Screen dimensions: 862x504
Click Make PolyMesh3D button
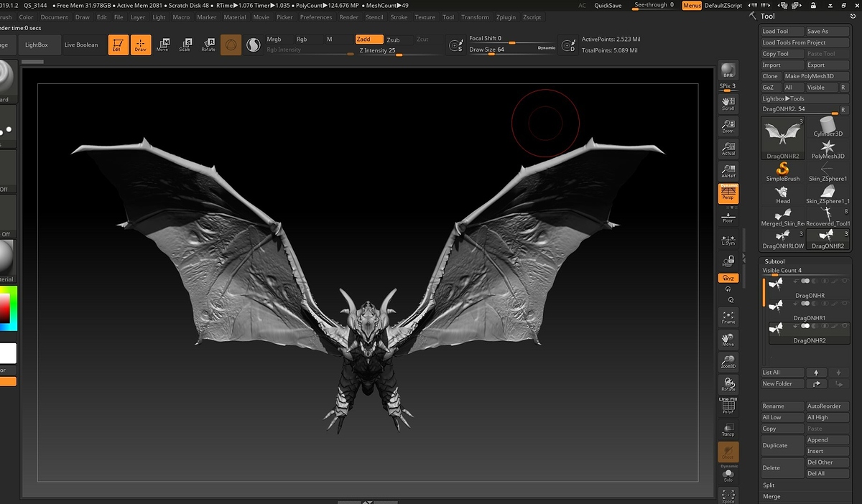pyautogui.click(x=816, y=76)
